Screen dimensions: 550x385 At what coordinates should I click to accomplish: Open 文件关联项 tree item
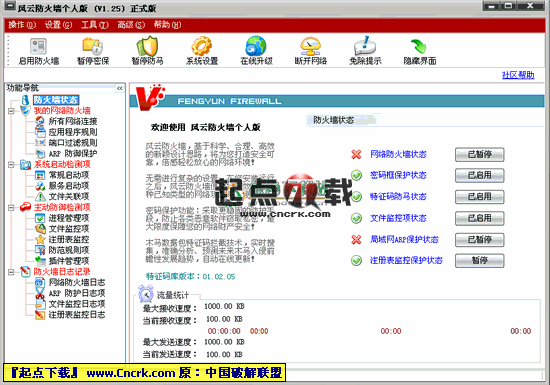[x=69, y=196]
